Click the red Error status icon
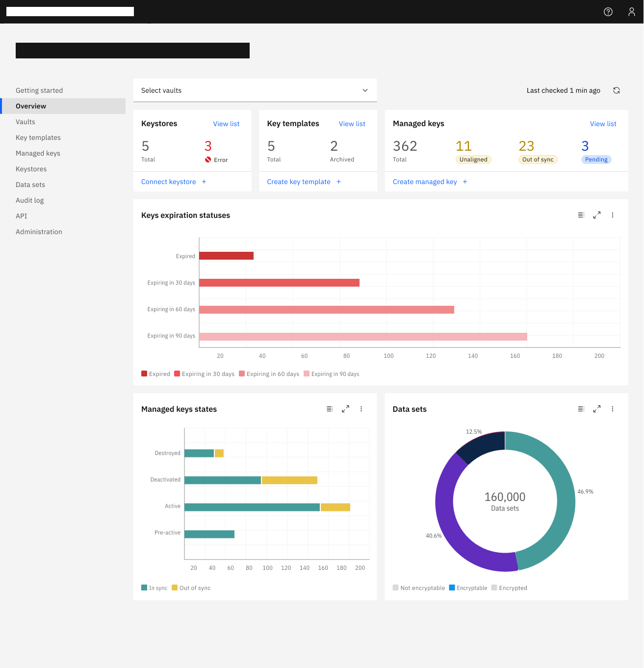The width and height of the screenshot is (644, 668). coord(208,160)
